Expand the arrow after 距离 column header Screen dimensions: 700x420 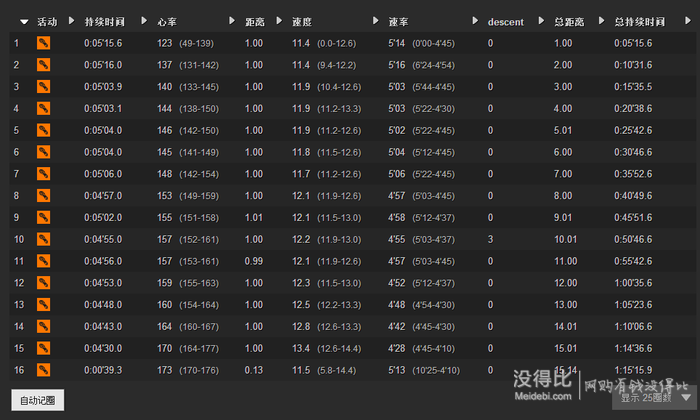[x=279, y=21]
